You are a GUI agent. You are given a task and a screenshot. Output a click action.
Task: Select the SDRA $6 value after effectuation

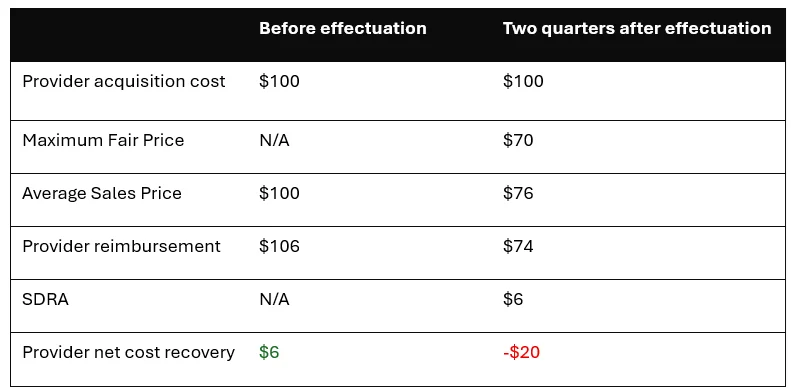[513, 299]
